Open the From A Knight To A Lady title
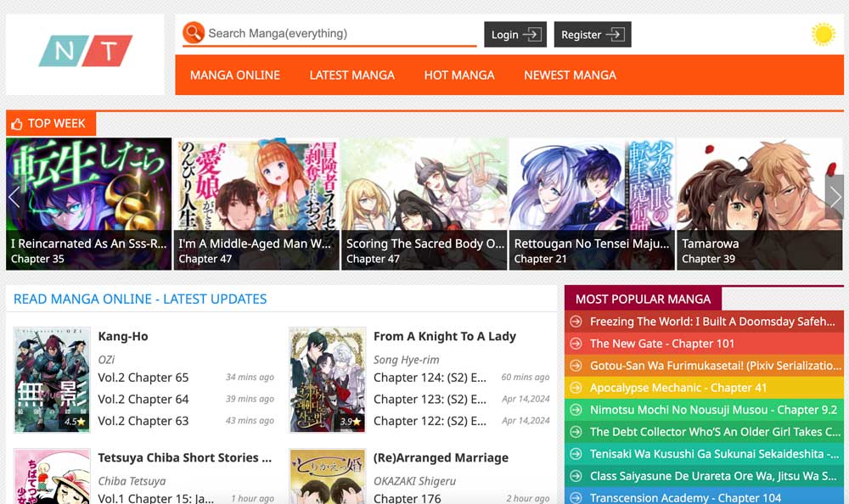This screenshot has width=849, height=504. point(445,336)
